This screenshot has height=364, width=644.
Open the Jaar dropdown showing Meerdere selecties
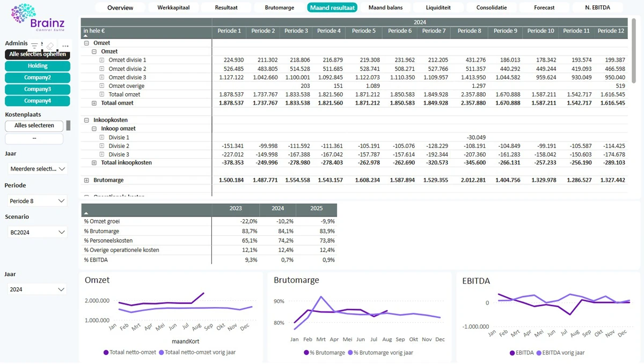click(38, 169)
